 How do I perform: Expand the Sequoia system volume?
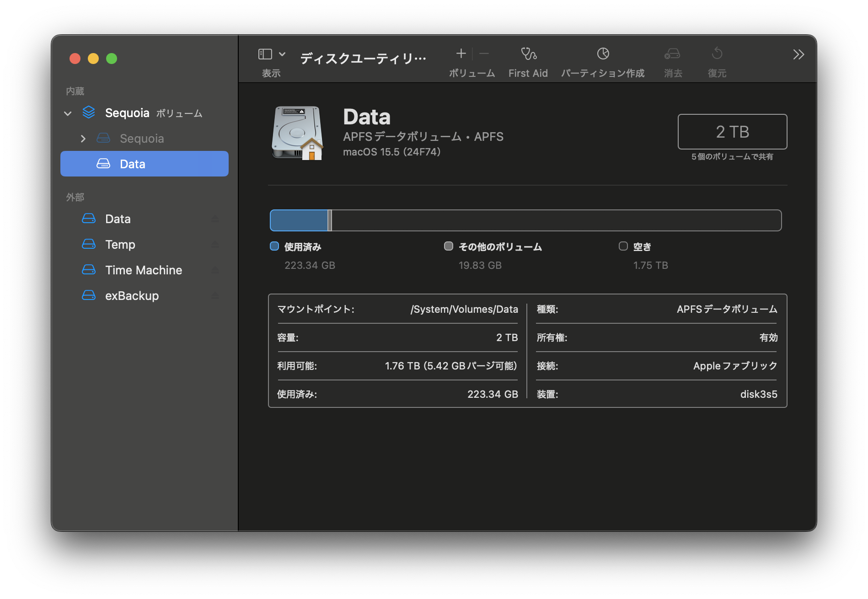coord(83,139)
